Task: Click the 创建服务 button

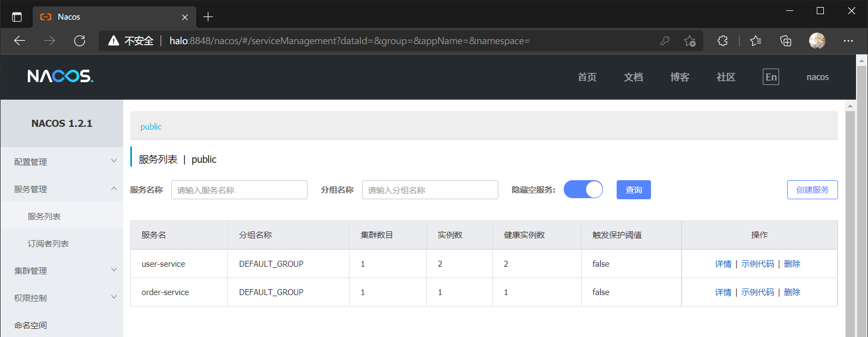Action: point(812,190)
